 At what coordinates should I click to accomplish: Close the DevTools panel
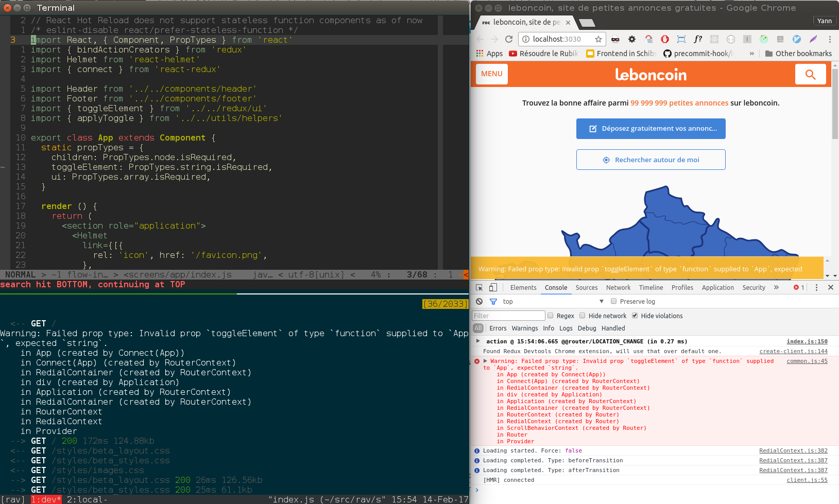pyautogui.click(x=831, y=287)
